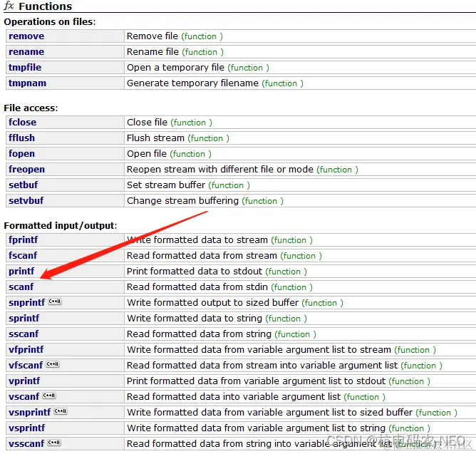Open the setvbuf function link
Screen dimensions: 476x454
[x=26, y=201]
